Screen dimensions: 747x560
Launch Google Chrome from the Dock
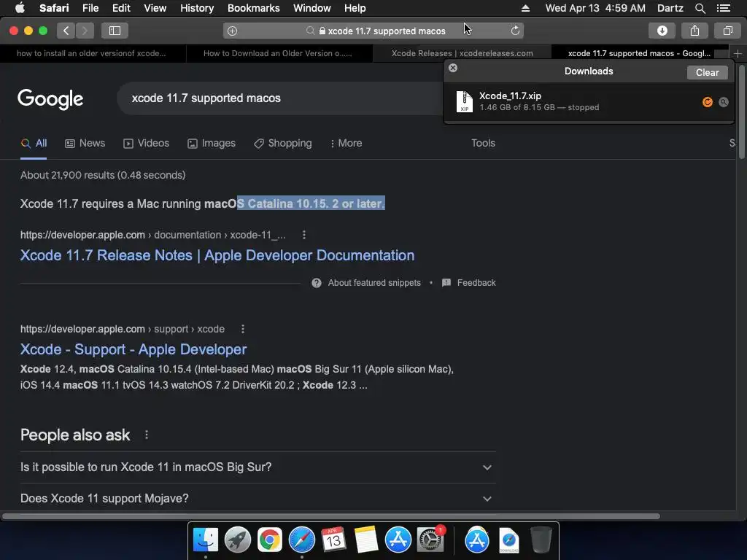tap(270, 540)
